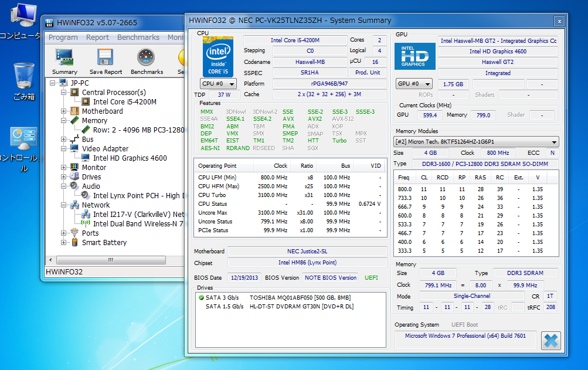The height and width of the screenshot is (370, 588).
Task: Click the HWiNFO32 main window title icon
Action: pyautogui.click(x=49, y=23)
